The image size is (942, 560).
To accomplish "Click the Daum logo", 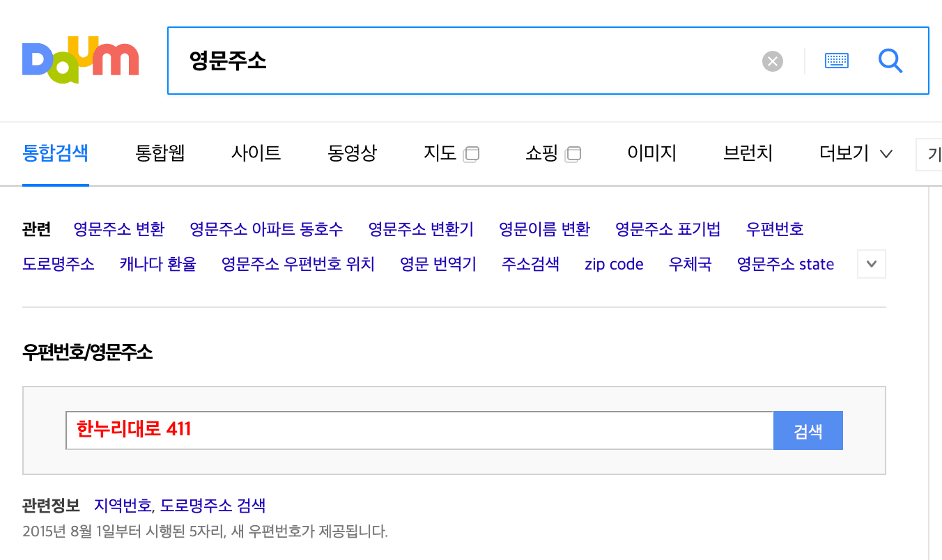I will point(80,59).
